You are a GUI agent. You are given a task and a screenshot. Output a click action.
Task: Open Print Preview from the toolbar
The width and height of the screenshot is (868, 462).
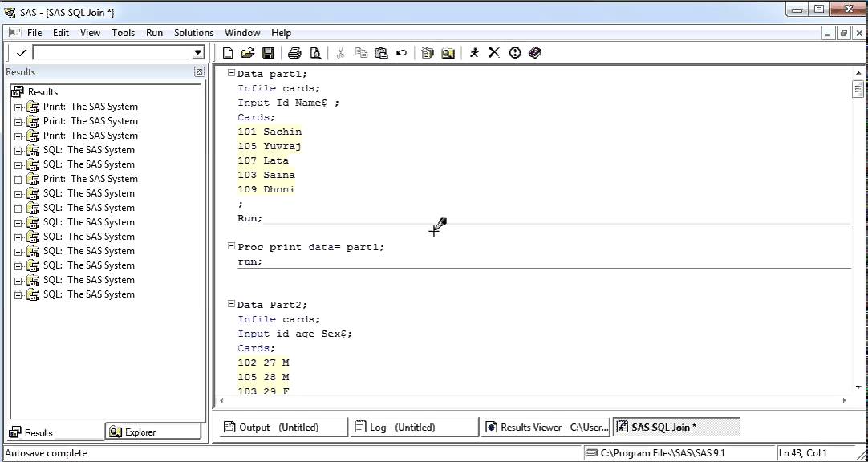(315, 53)
